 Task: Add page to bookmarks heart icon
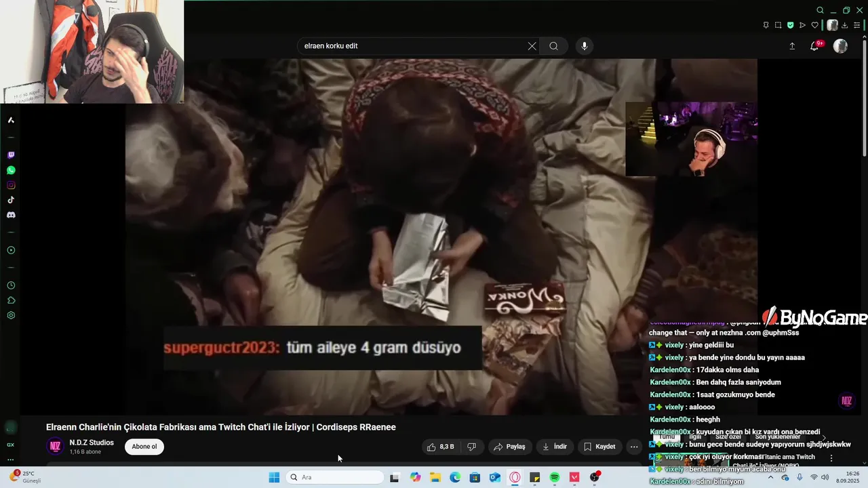pyautogui.click(x=815, y=25)
